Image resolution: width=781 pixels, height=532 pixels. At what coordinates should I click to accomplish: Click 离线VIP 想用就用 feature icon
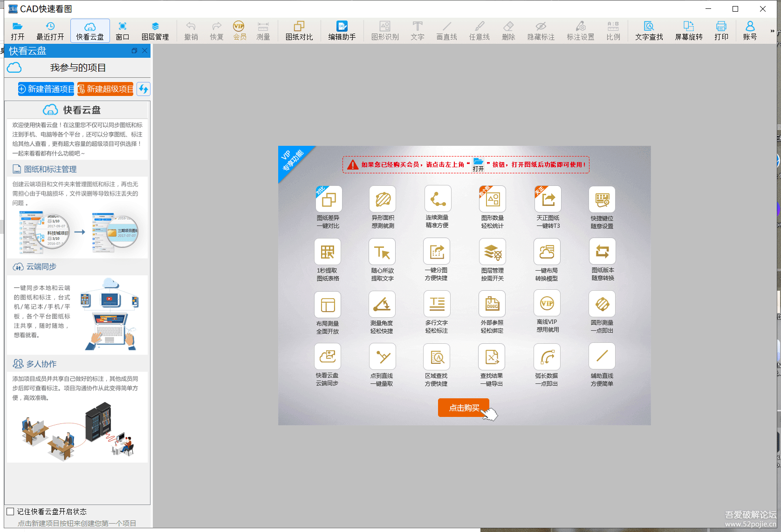coord(547,303)
